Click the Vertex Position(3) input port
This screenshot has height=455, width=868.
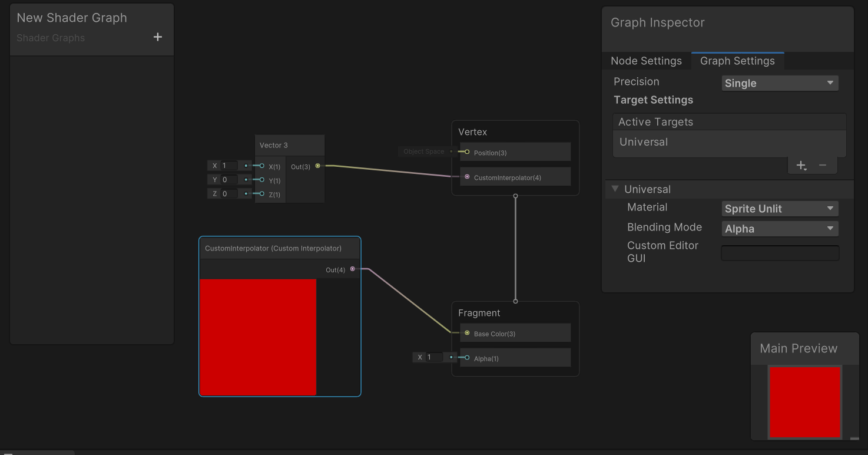467,152
